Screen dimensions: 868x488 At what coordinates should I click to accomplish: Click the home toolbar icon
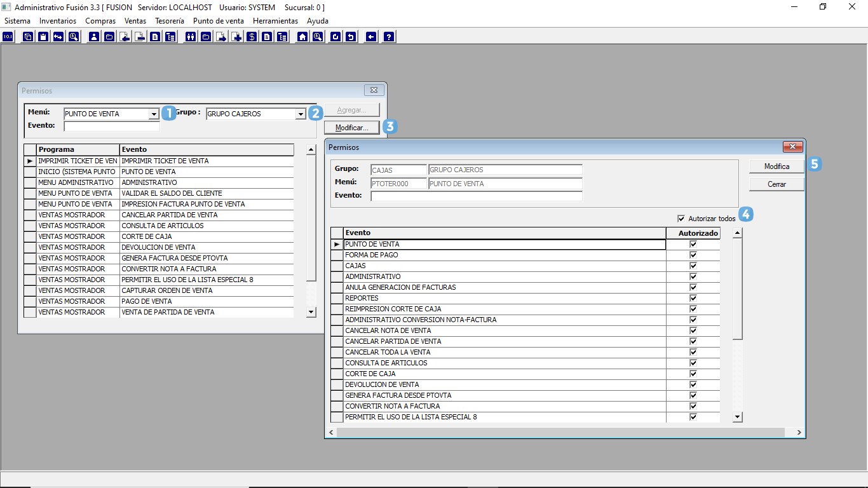pos(302,36)
